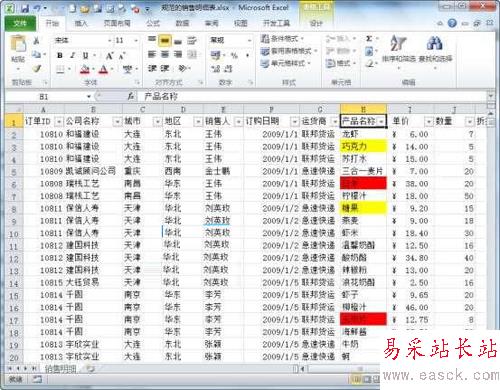500x390 pixels.
Task: Click the Paste (粘贴) icon
Action: [18, 43]
